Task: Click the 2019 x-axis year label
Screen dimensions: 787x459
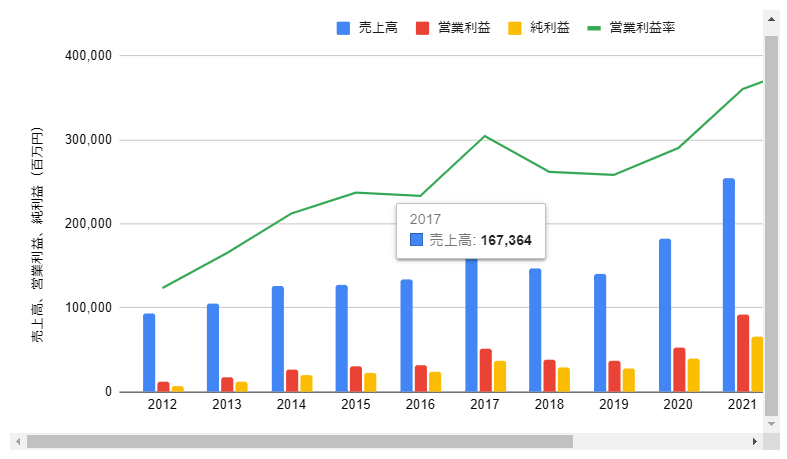Action: coord(613,405)
